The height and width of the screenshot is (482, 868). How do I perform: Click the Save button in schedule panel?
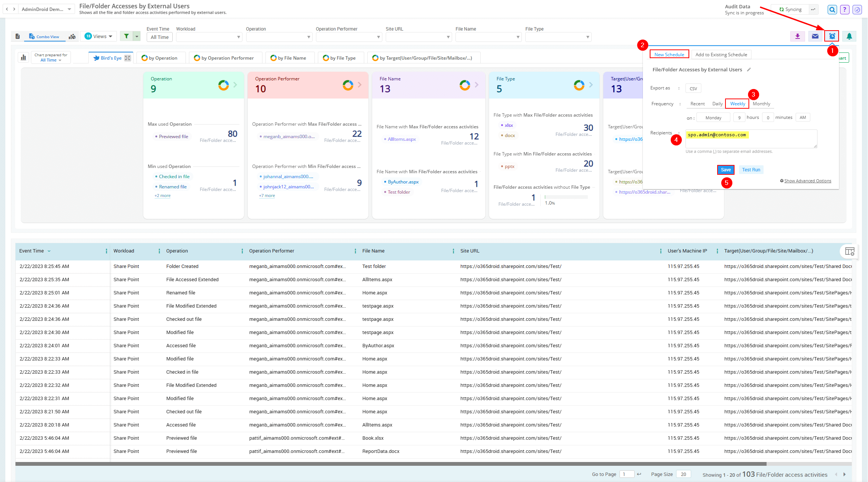coord(725,169)
